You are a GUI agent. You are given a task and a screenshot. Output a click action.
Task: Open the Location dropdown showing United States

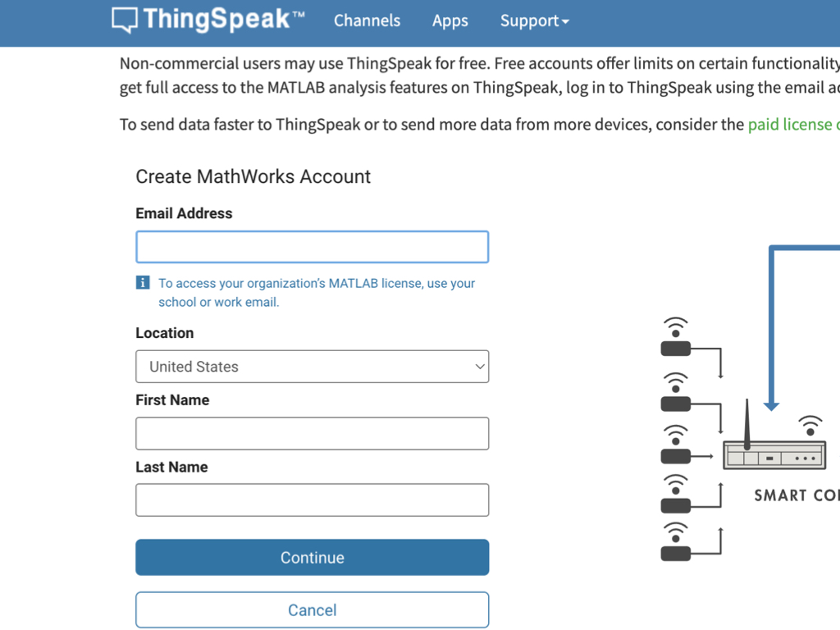pyautogui.click(x=313, y=367)
